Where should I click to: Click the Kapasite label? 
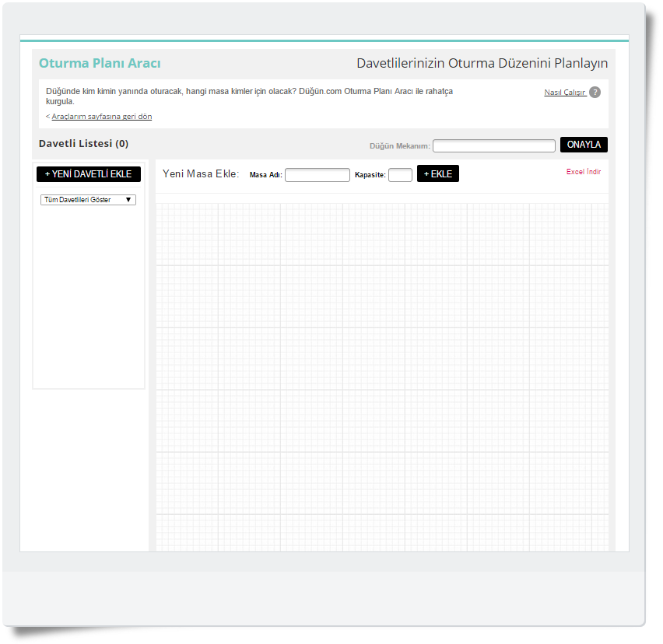click(370, 175)
